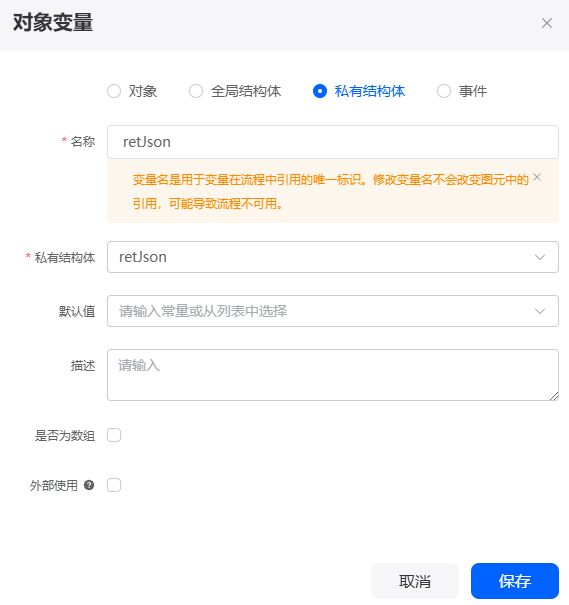The image size is (569, 605).
Task: Select the 全局结构体 radio option
Action: tap(196, 91)
